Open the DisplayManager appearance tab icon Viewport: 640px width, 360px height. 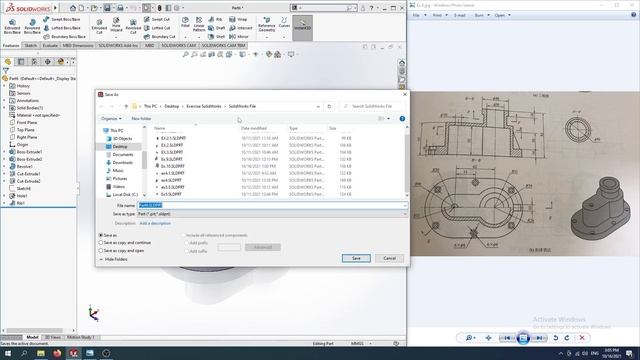61,62
